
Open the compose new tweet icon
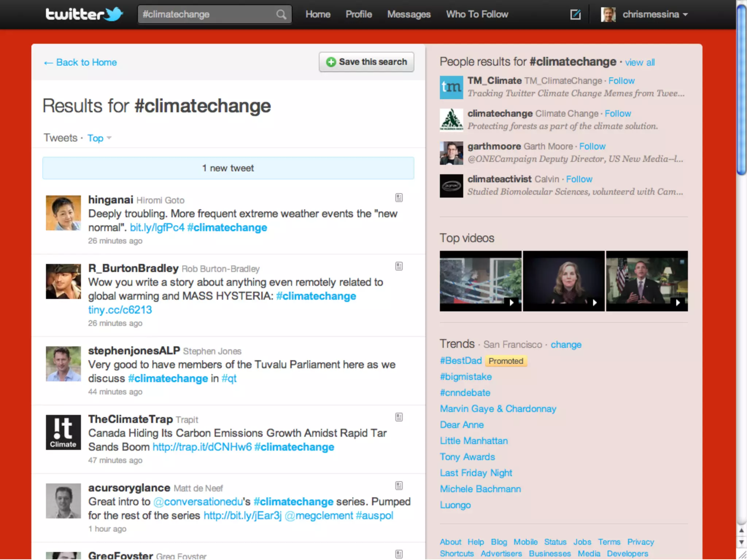575,15
